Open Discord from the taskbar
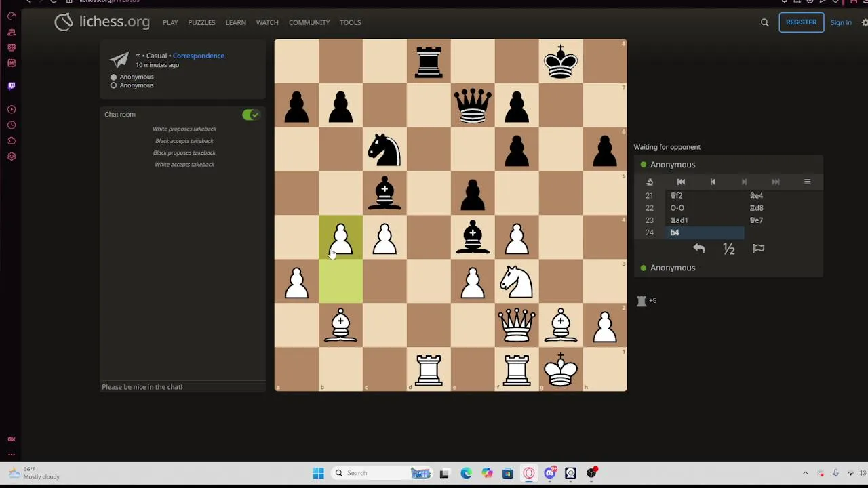This screenshot has width=868, height=488. pyautogui.click(x=550, y=473)
